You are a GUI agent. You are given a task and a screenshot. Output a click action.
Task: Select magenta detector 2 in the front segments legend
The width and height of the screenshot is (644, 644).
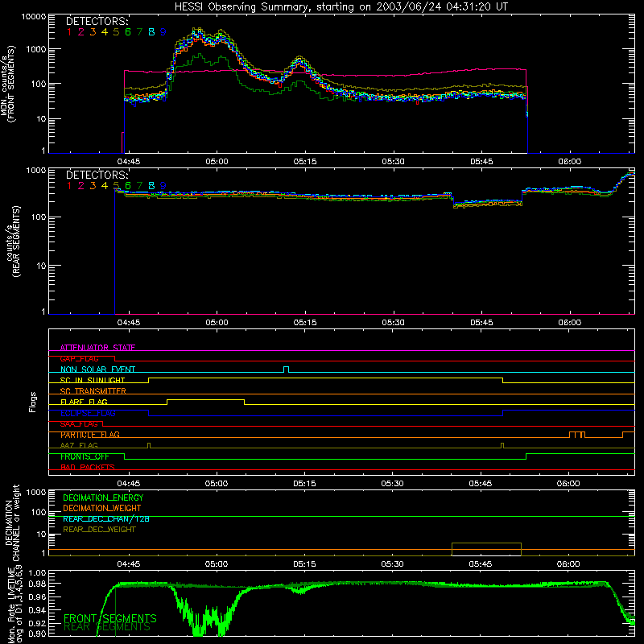click(81, 32)
